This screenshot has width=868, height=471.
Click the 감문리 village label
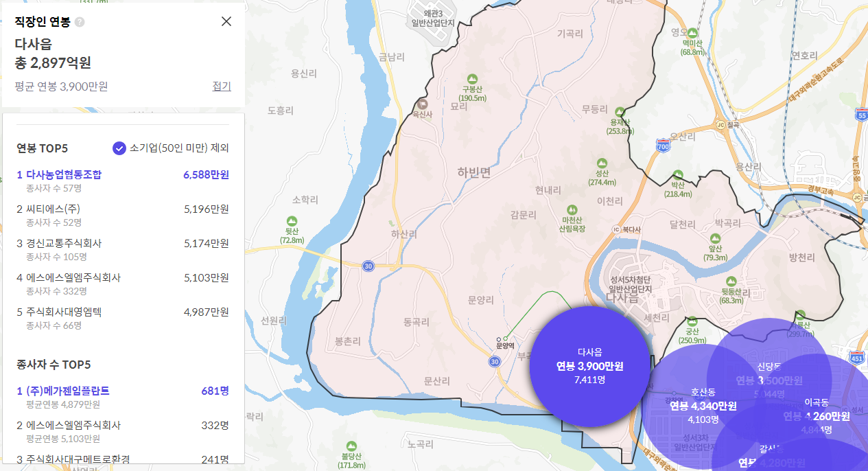tap(523, 215)
